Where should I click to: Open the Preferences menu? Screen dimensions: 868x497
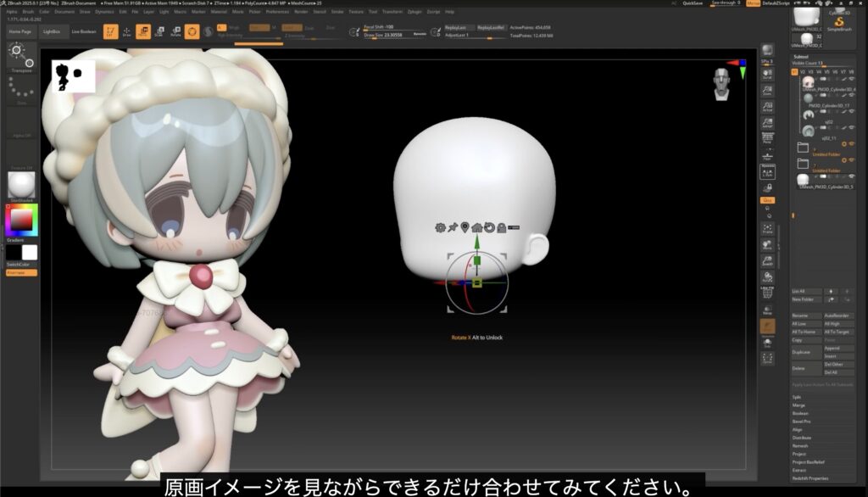[x=277, y=12]
